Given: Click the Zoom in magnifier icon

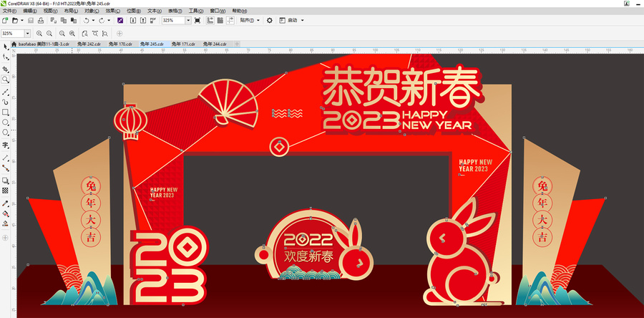Looking at the screenshot, I should [x=39, y=33].
